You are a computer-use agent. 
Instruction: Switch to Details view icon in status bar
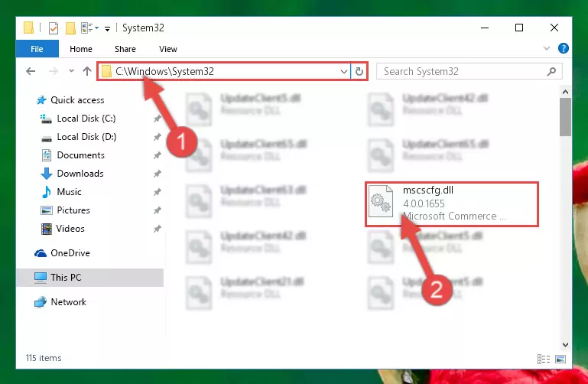(x=544, y=360)
